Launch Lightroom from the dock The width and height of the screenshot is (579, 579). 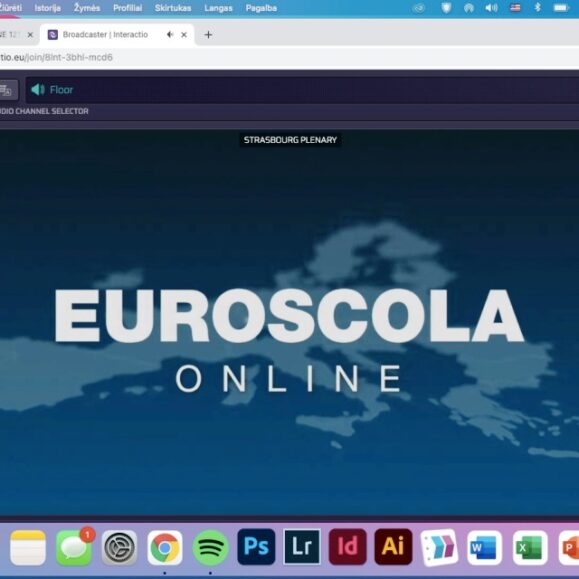click(x=302, y=547)
